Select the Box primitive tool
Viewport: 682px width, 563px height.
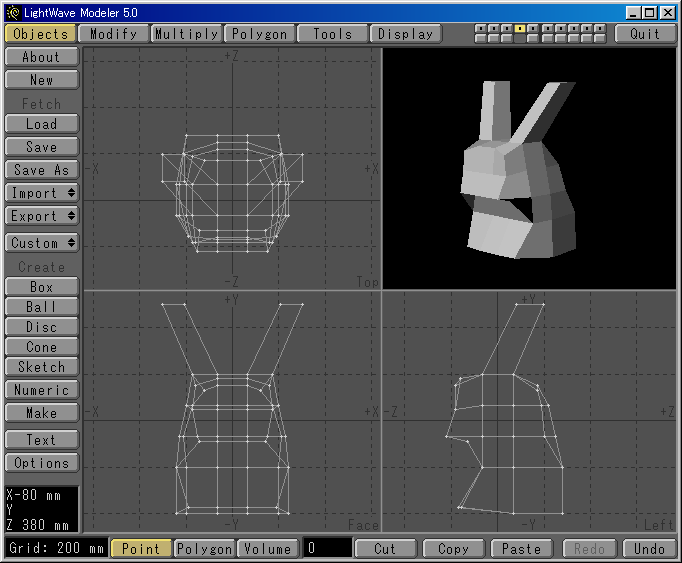tap(41, 287)
